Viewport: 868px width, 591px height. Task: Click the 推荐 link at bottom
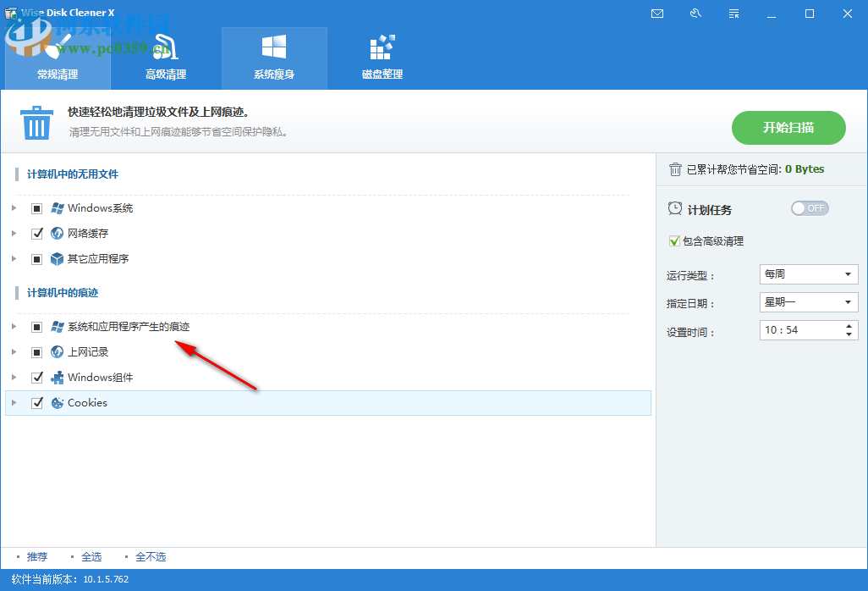coord(37,556)
